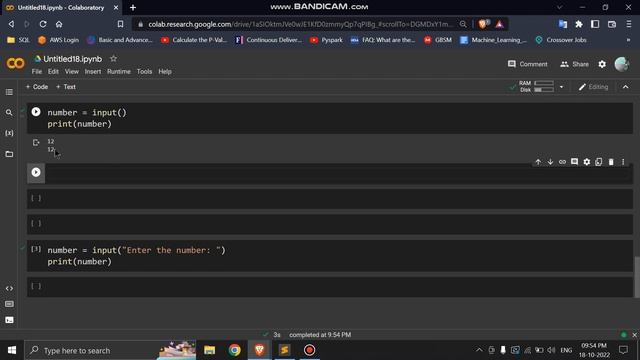
Task: Expand the hidden bookmarks chevron
Action: 628,40
